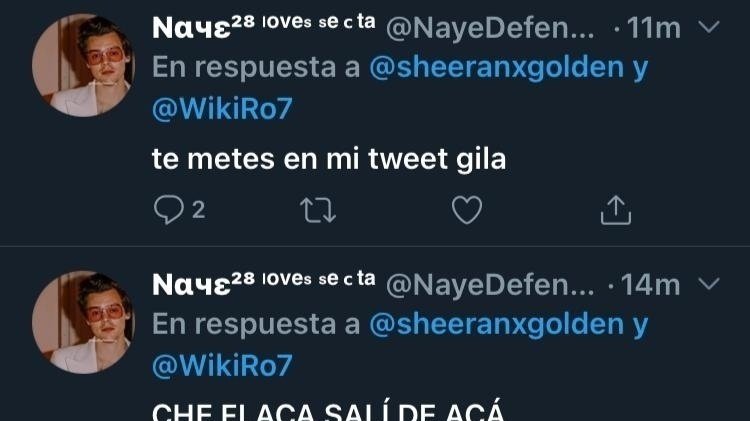Open the tweet text "te metes en mi tweet gila"
The height and width of the screenshot is (421, 750).
329,159
